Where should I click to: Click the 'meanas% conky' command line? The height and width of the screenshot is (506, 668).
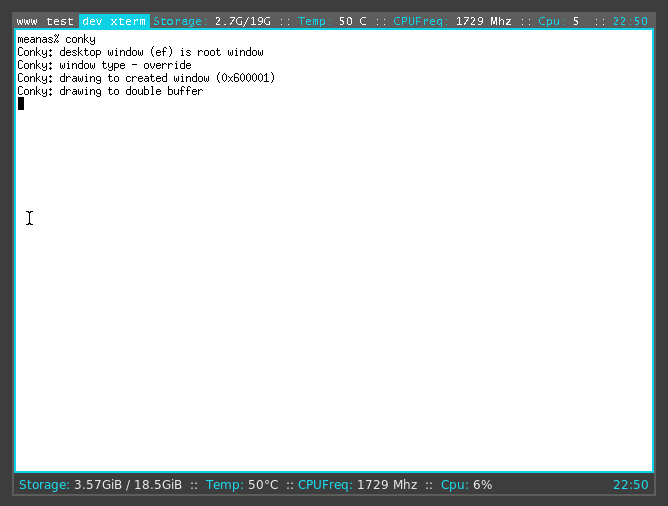click(56, 39)
